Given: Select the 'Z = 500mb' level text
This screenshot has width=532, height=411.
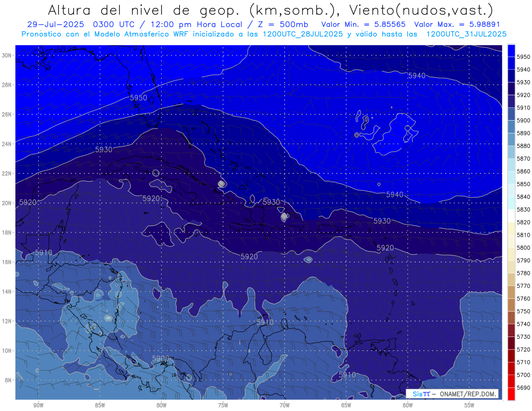Looking at the screenshot, I should tap(283, 24).
